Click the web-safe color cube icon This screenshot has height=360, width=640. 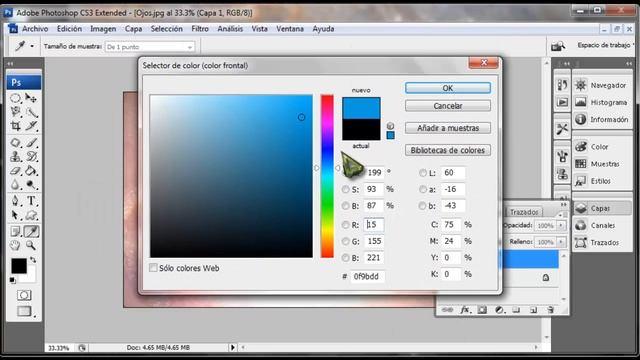390,126
